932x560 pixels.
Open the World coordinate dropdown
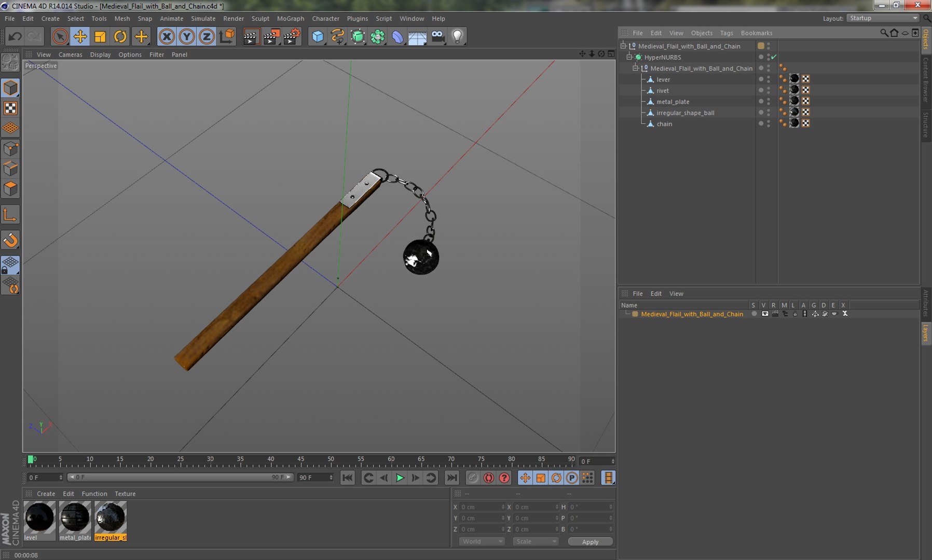tap(482, 541)
